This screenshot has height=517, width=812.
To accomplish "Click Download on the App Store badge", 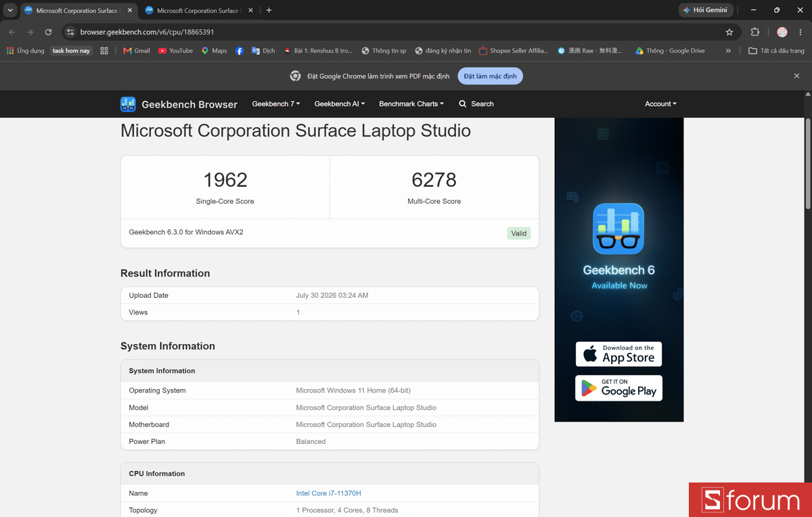I will 618,354.
